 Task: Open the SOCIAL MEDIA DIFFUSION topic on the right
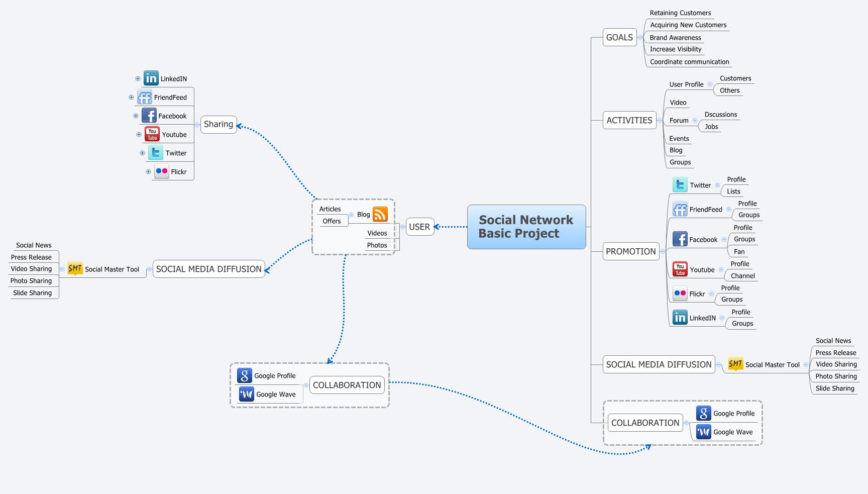pyautogui.click(x=659, y=364)
